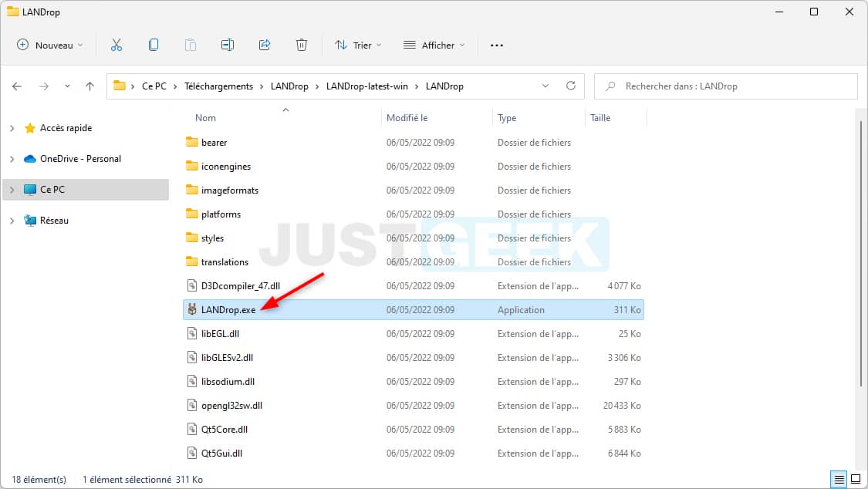
Task: Click in Rechercher dans : LANDrop field
Action: 726,86
